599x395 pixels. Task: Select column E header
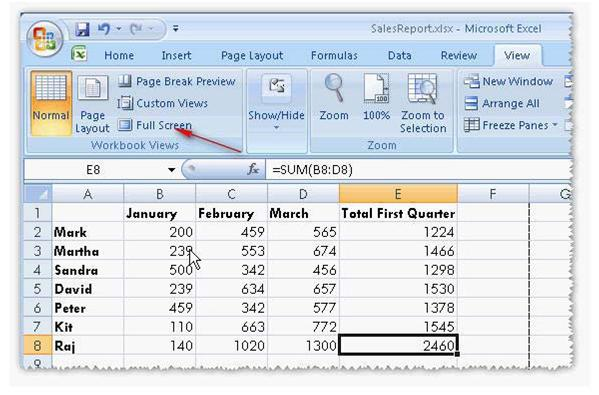coord(398,194)
